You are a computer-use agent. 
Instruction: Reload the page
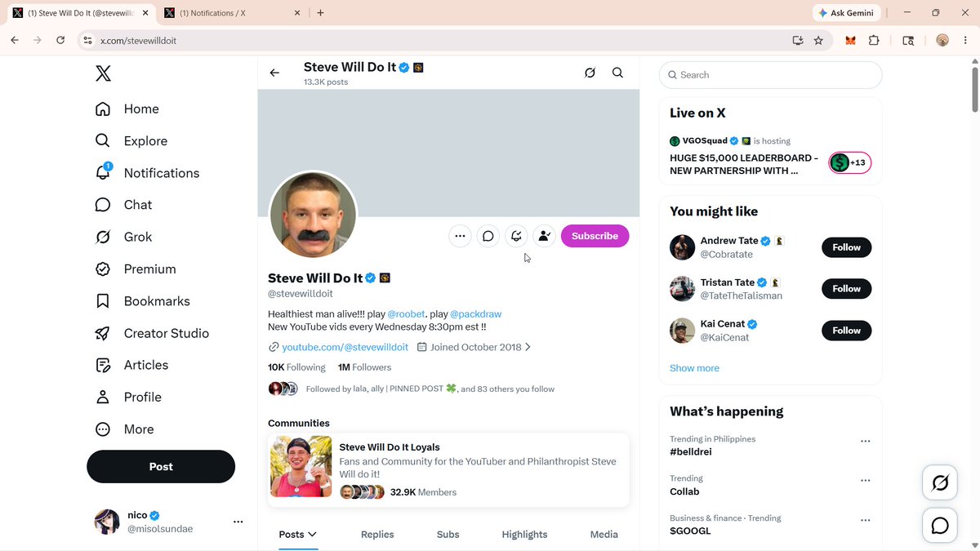(x=60, y=40)
